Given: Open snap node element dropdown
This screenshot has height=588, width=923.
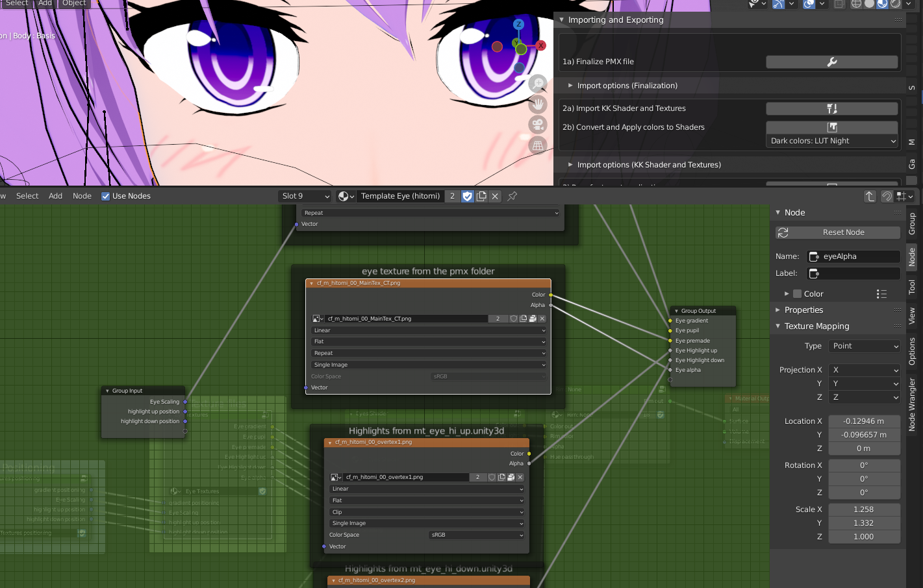Looking at the screenshot, I should coord(905,196).
